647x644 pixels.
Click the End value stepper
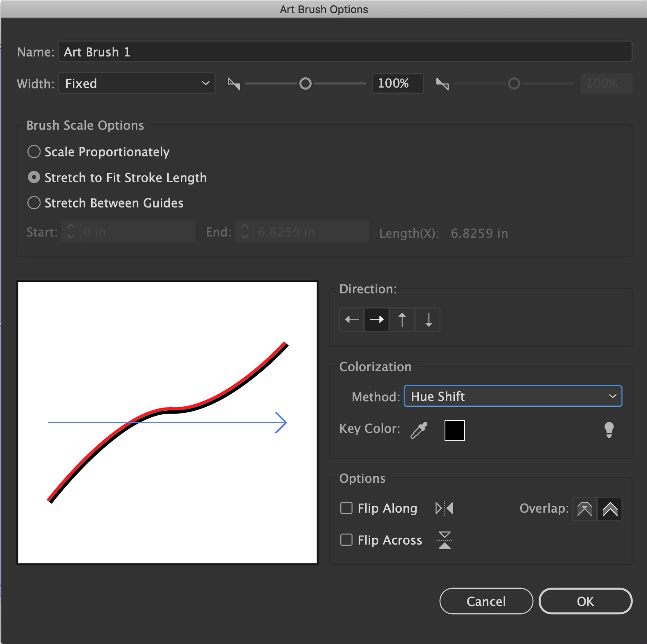coord(245,232)
